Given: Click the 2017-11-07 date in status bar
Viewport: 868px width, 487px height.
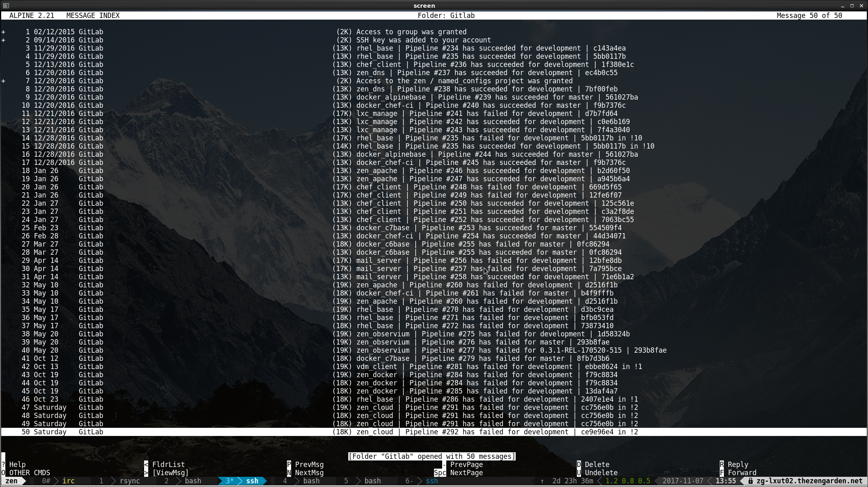Looking at the screenshot, I should pyautogui.click(x=683, y=481).
